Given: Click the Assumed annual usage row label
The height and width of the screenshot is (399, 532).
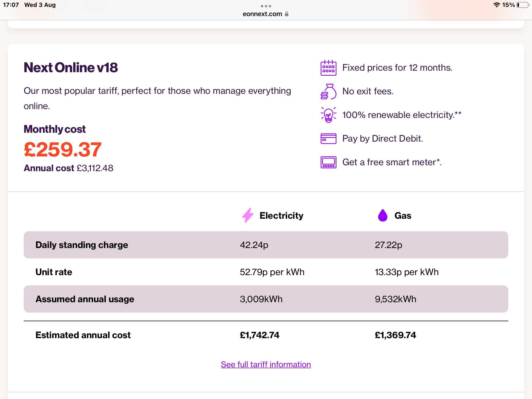Looking at the screenshot, I should tap(85, 299).
